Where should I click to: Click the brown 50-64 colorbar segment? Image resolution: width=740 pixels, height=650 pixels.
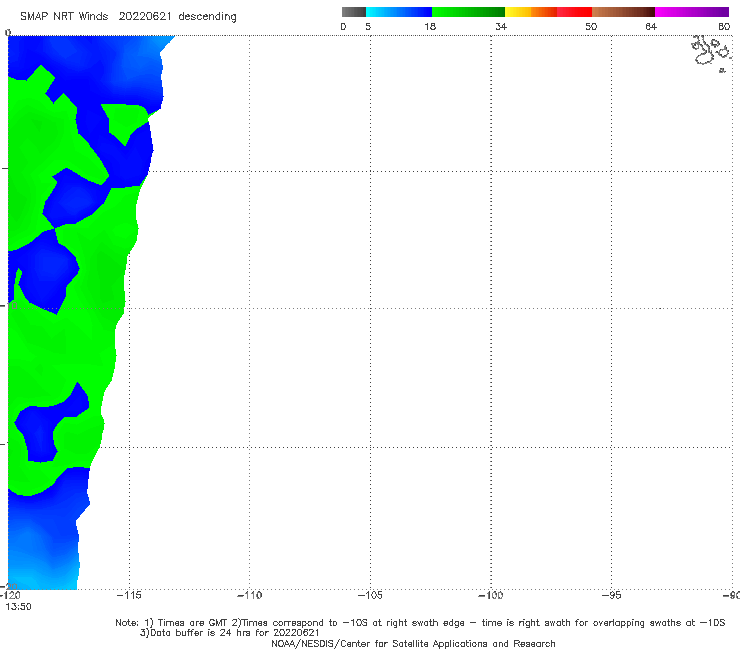[623, 12]
